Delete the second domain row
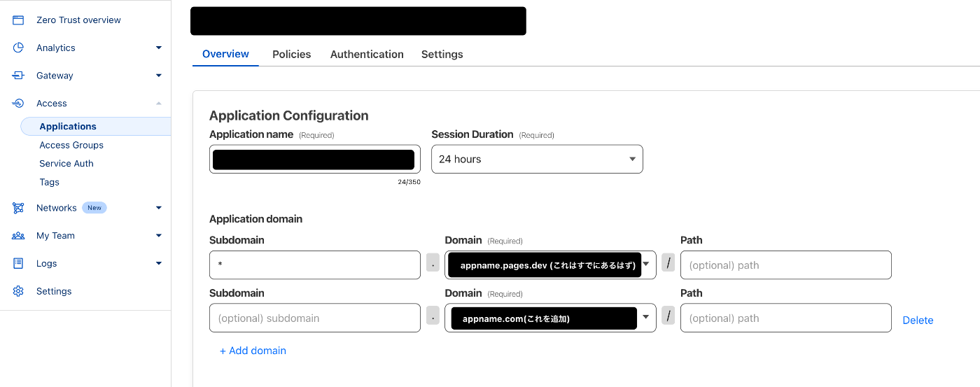Screen dimensions: 980x387 pyautogui.click(x=918, y=320)
